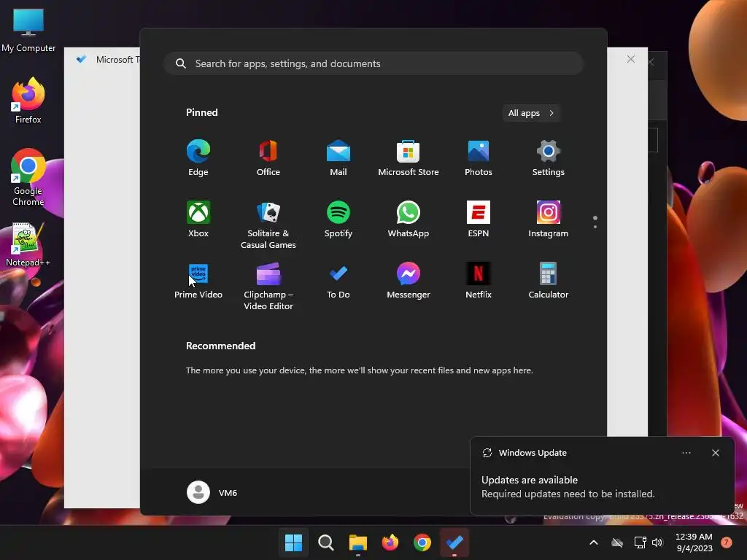
Task: Open Instagram from pinned apps
Action: point(549,220)
